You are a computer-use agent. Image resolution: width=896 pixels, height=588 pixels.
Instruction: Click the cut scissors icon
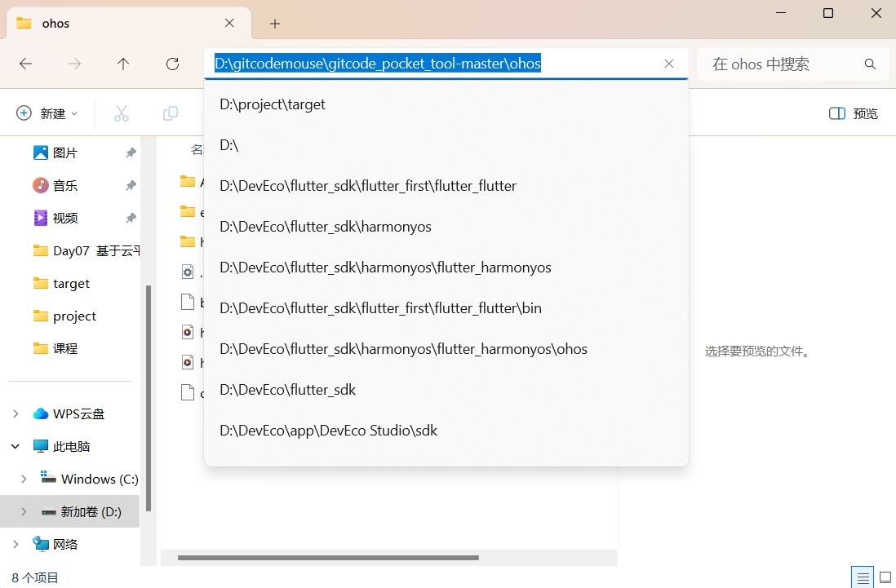[122, 113]
